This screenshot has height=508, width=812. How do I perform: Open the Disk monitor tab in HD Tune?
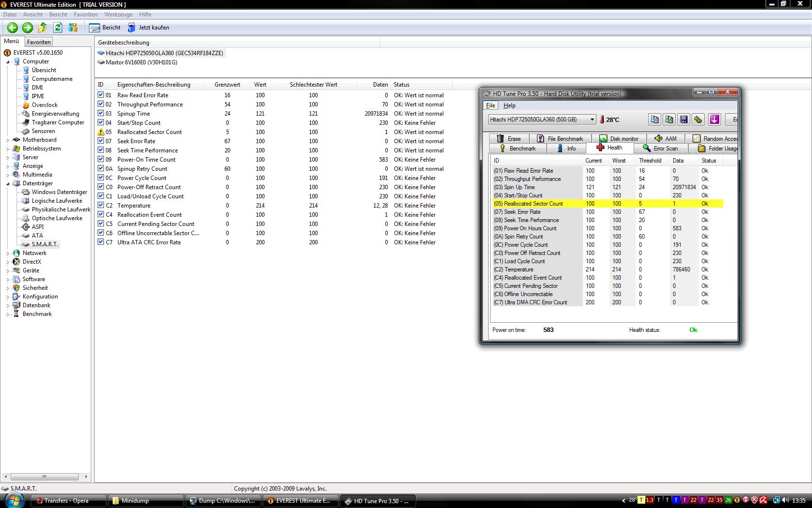pyautogui.click(x=619, y=139)
